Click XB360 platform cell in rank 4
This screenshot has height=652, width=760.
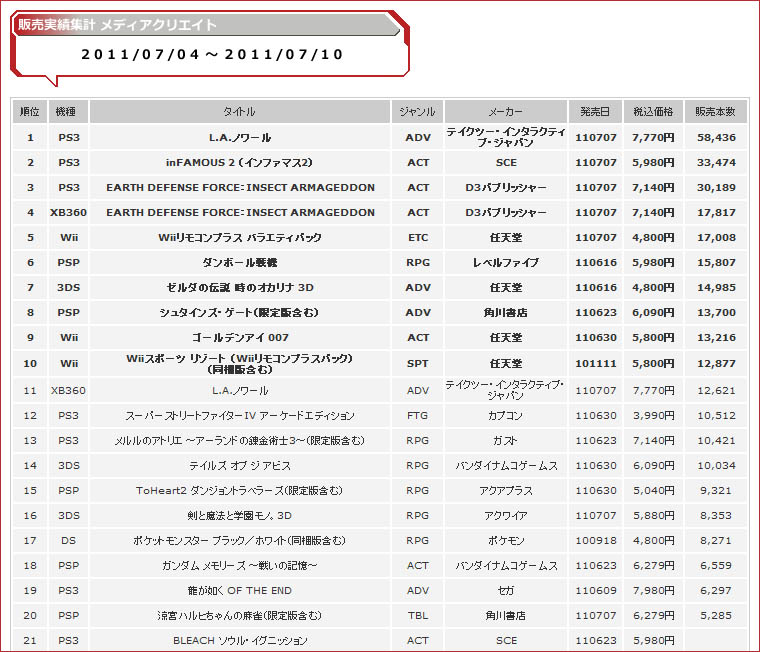tap(68, 213)
